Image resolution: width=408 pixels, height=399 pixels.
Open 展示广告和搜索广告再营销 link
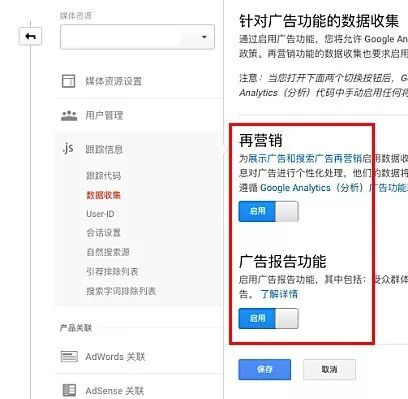[305, 158]
